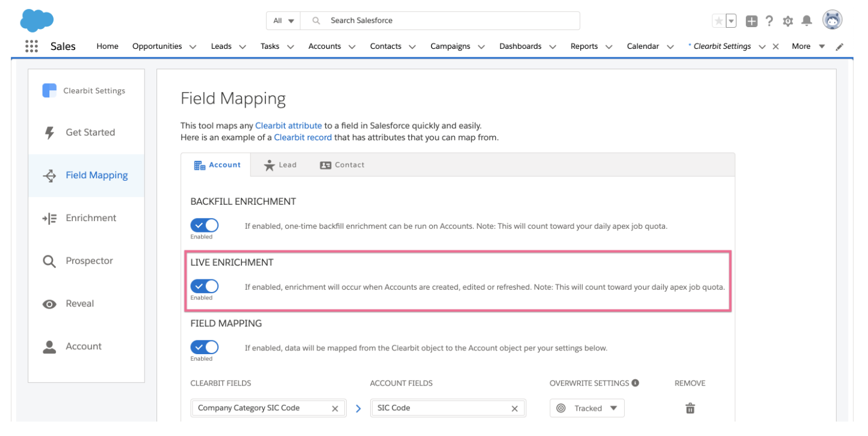Expand the Reports nav chevron

pyautogui.click(x=609, y=46)
